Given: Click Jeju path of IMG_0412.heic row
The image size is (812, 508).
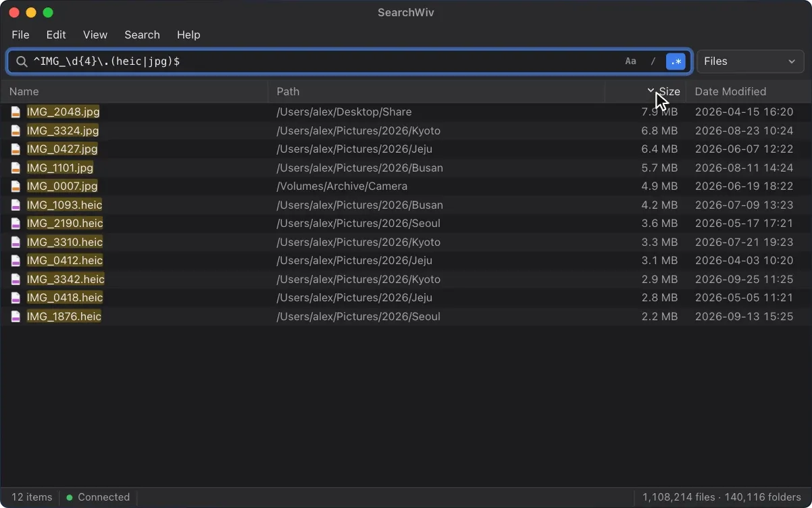Looking at the screenshot, I should point(354,261).
